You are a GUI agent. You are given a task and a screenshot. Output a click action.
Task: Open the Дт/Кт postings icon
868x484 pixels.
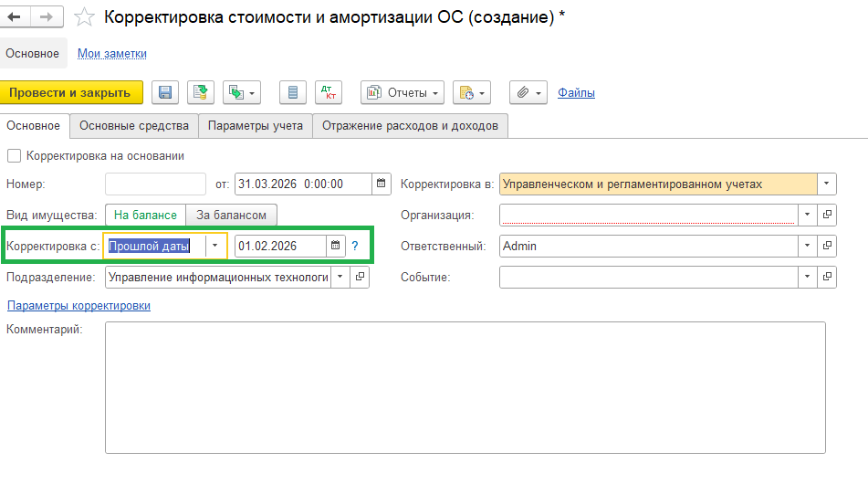tap(328, 92)
